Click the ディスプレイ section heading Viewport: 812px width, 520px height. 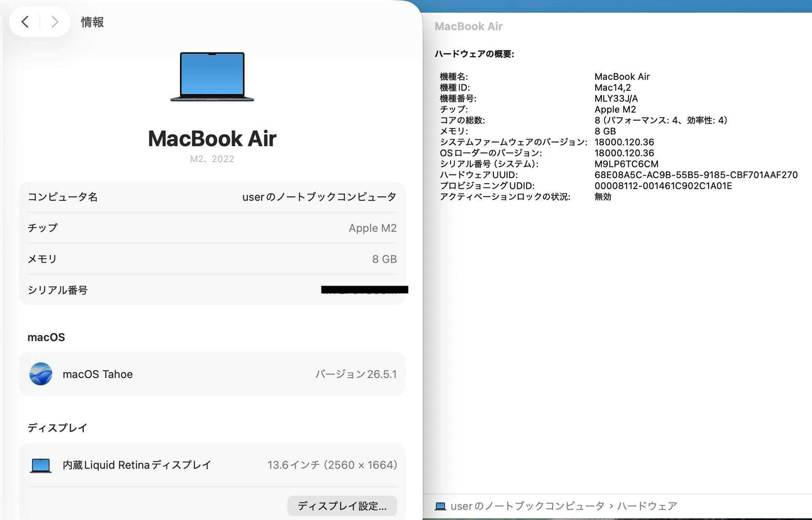pos(57,428)
